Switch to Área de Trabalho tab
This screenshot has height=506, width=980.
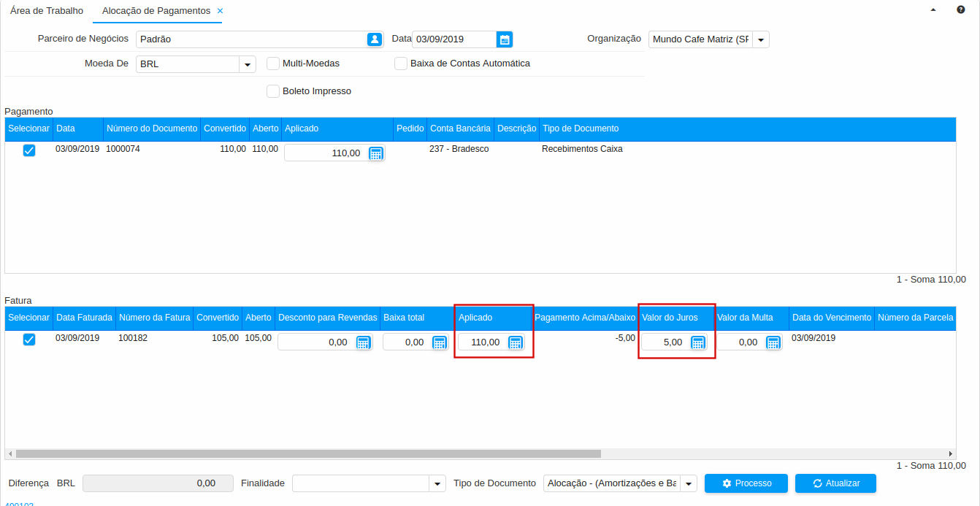click(47, 11)
